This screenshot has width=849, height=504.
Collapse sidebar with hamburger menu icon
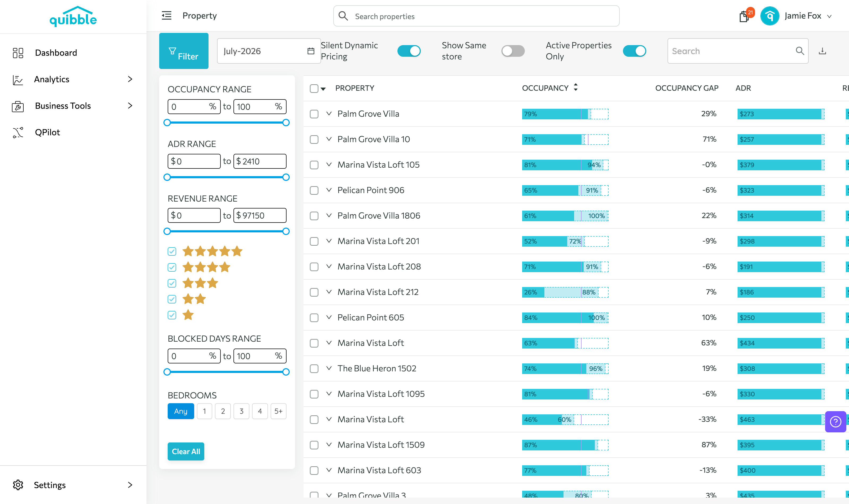click(166, 16)
